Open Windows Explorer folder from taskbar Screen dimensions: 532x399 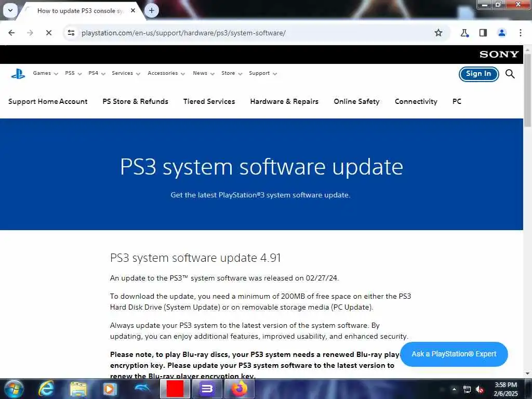78,389
